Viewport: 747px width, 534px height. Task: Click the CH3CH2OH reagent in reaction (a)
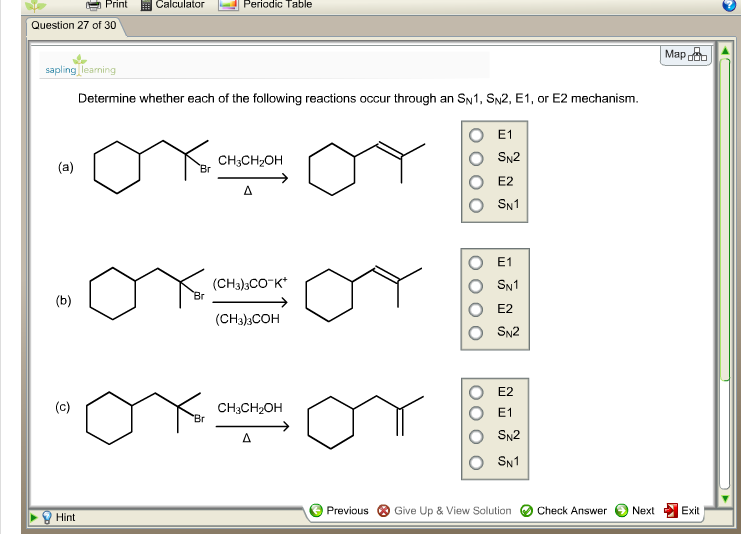(x=251, y=161)
